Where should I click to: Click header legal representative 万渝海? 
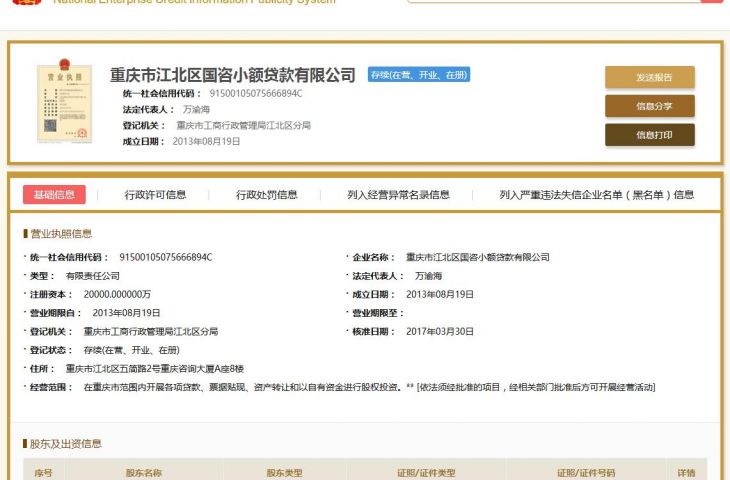[x=196, y=109]
